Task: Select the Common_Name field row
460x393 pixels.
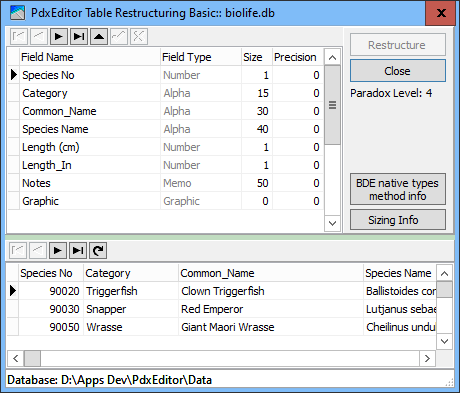Action: pos(166,111)
